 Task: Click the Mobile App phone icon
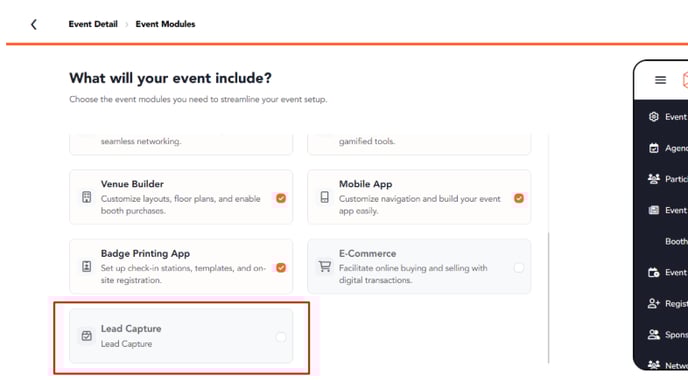324,197
